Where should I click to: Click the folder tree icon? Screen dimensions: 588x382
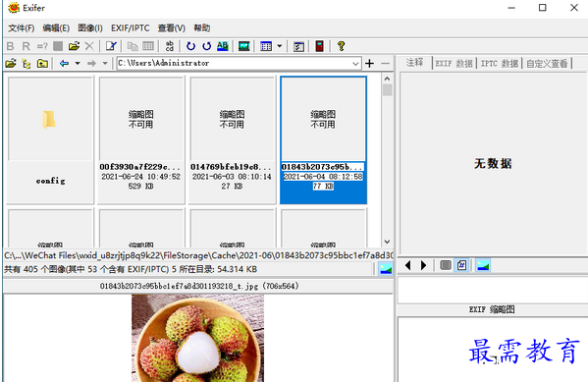tap(27, 64)
